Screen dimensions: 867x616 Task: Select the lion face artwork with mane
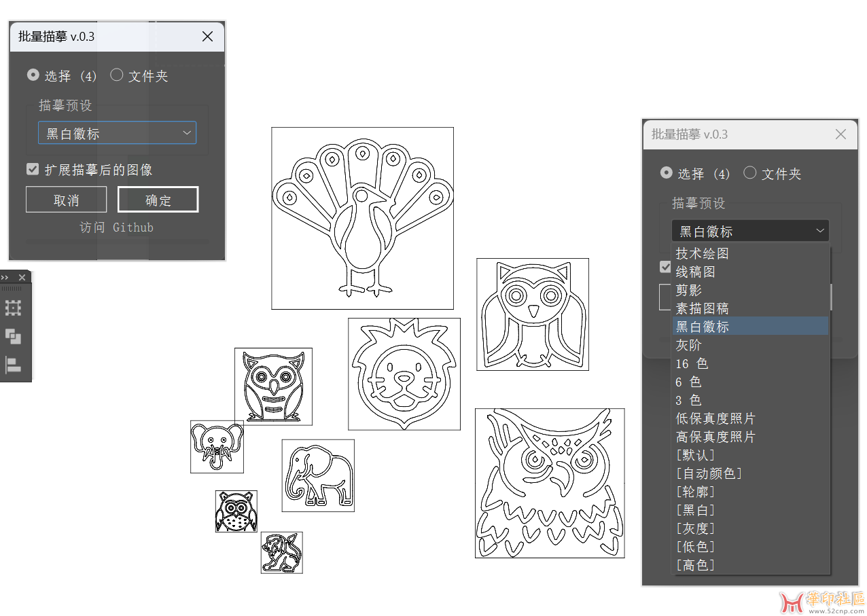(x=404, y=374)
